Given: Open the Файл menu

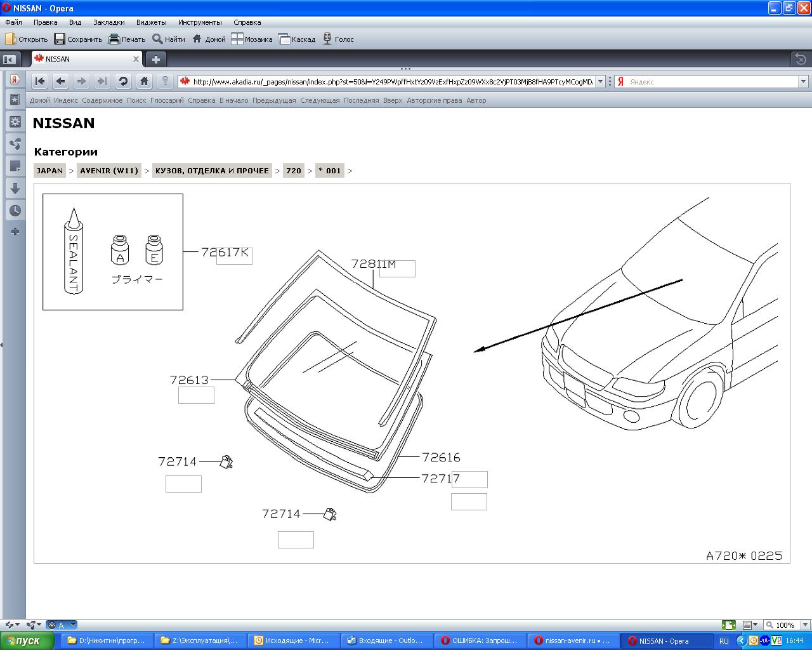Looking at the screenshot, I should click(13, 22).
